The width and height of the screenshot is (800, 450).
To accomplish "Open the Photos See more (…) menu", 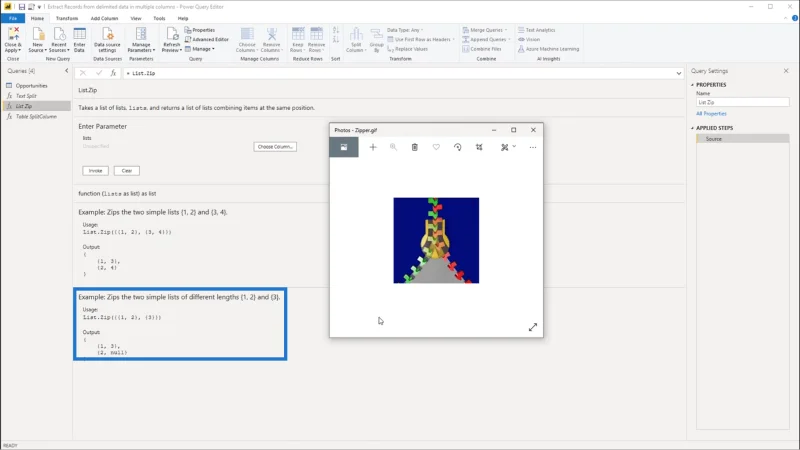I will (533, 147).
